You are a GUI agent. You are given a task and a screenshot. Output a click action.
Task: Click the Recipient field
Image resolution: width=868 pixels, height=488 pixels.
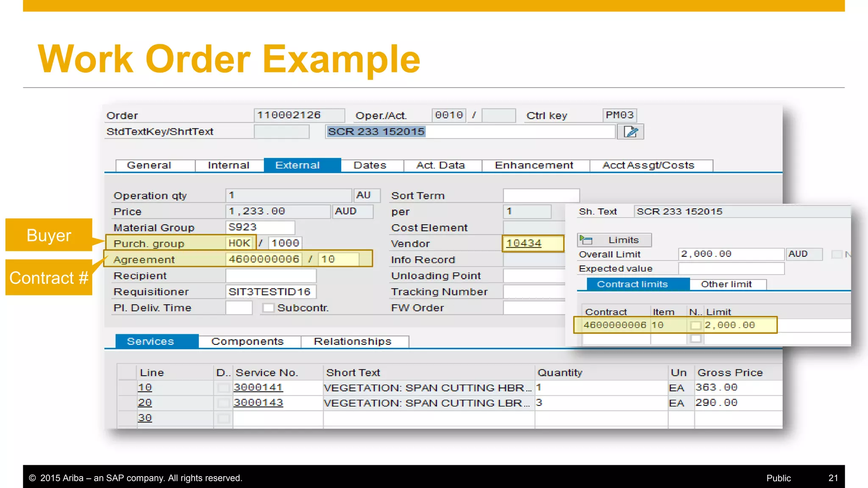pos(271,276)
